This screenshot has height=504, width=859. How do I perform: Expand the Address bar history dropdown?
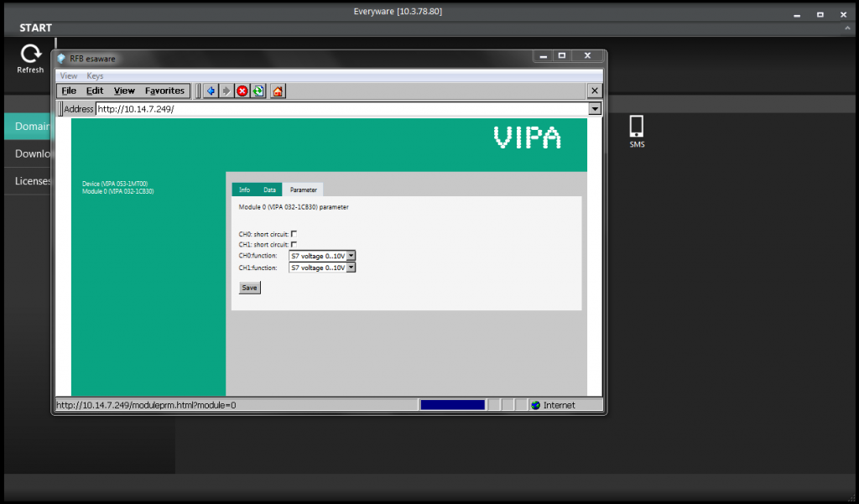tap(595, 109)
